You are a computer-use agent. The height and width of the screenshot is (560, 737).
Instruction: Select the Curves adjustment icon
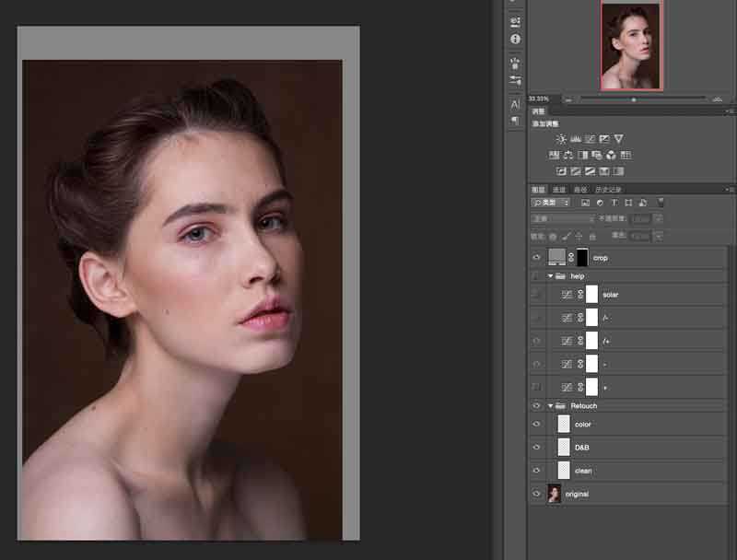click(x=589, y=136)
